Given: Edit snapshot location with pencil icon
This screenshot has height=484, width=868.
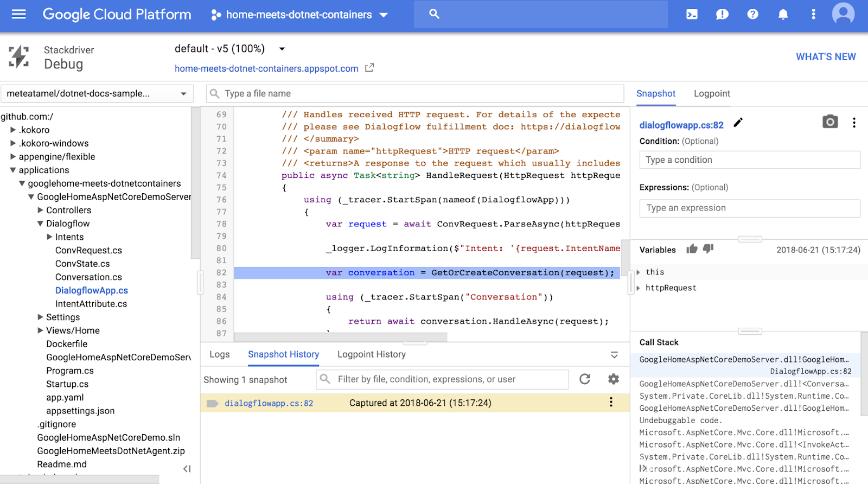Looking at the screenshot, I should tap(738, 123).
